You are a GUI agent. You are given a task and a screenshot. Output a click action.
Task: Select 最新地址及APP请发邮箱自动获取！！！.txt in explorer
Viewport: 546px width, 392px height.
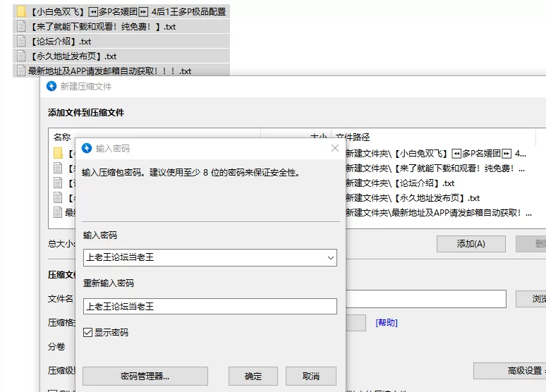pos(121,71)
